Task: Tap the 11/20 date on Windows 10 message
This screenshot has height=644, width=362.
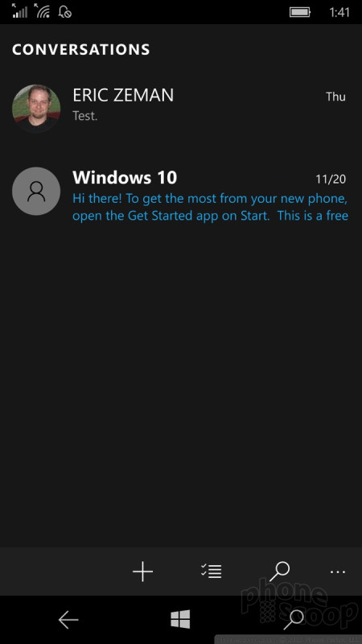Action: pos(331,179)
